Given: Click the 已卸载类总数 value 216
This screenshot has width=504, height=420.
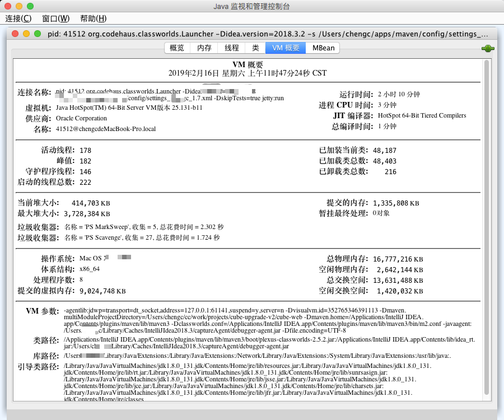Looking at the screenshot, I should coord(390,171).
